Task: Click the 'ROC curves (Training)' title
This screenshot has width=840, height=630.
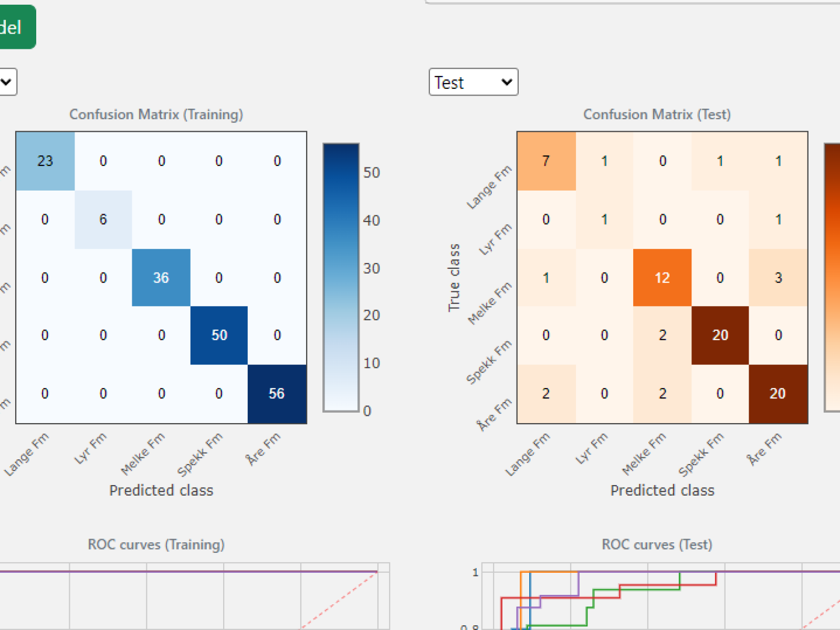Action: [156, 544]
